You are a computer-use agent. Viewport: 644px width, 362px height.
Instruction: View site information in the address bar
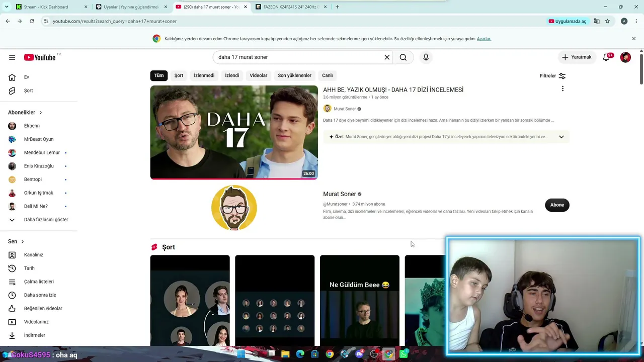46,21
